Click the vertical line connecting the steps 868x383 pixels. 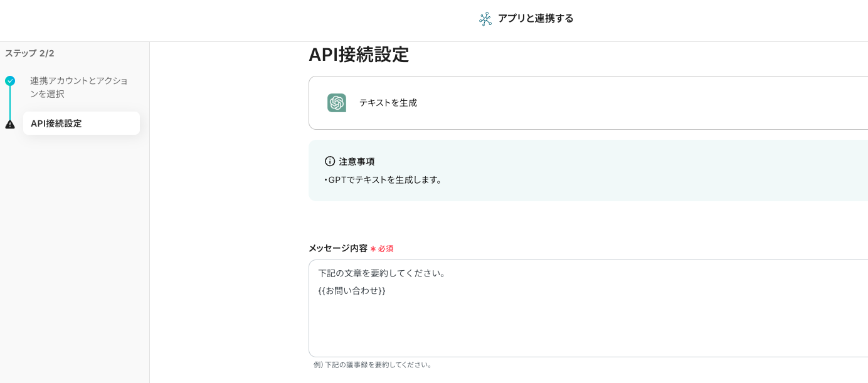pos(10,103)
